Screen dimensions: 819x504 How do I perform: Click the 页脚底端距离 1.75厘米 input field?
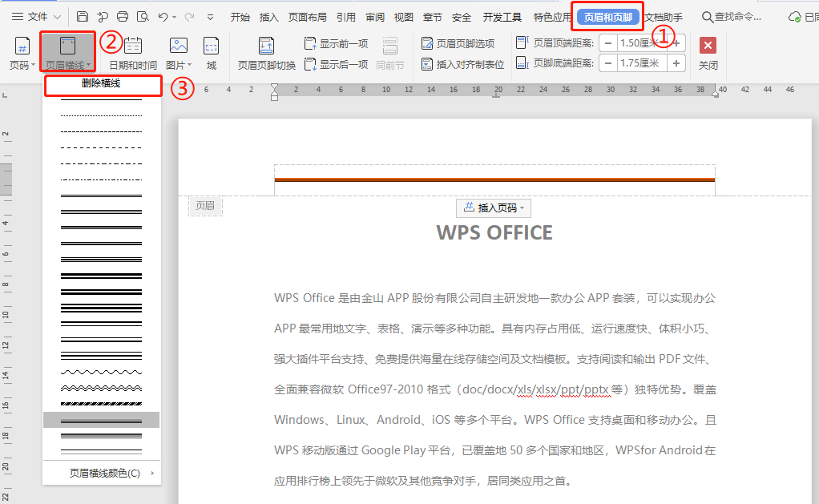click(x=641, y=63)
